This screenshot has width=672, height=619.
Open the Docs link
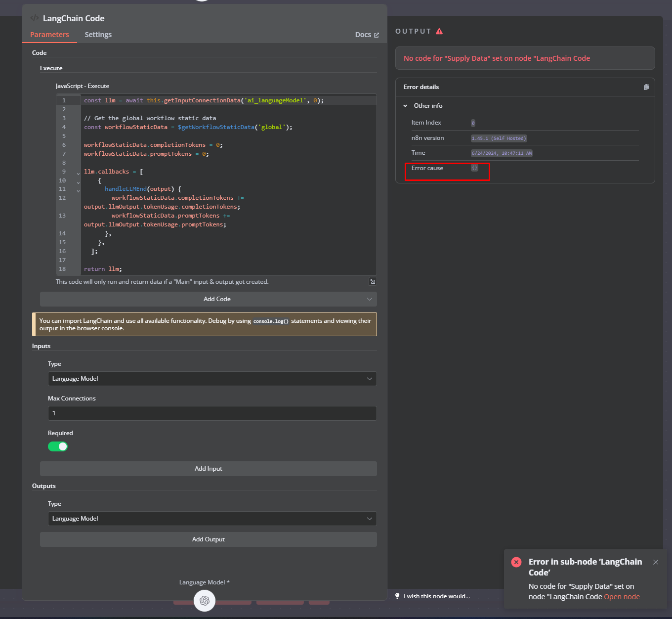click(x=367, y=35)
